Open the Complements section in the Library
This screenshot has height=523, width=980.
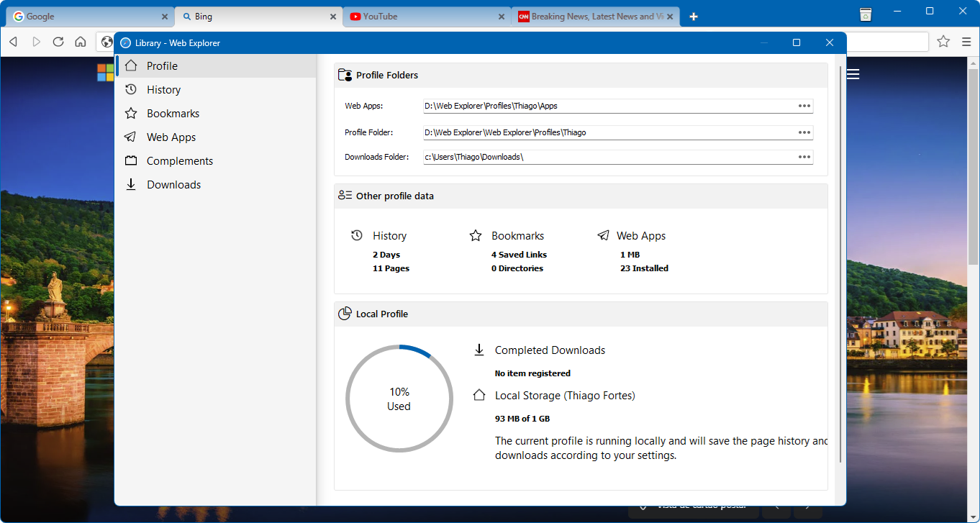180,160
